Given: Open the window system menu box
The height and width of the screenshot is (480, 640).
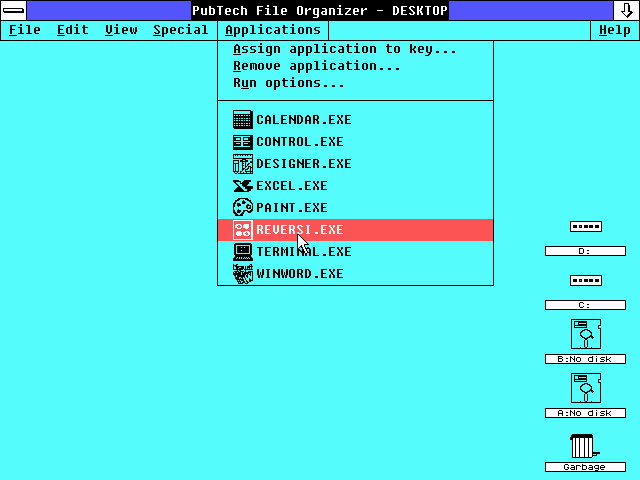Looking at the screenshot, I should click(13, 10).
